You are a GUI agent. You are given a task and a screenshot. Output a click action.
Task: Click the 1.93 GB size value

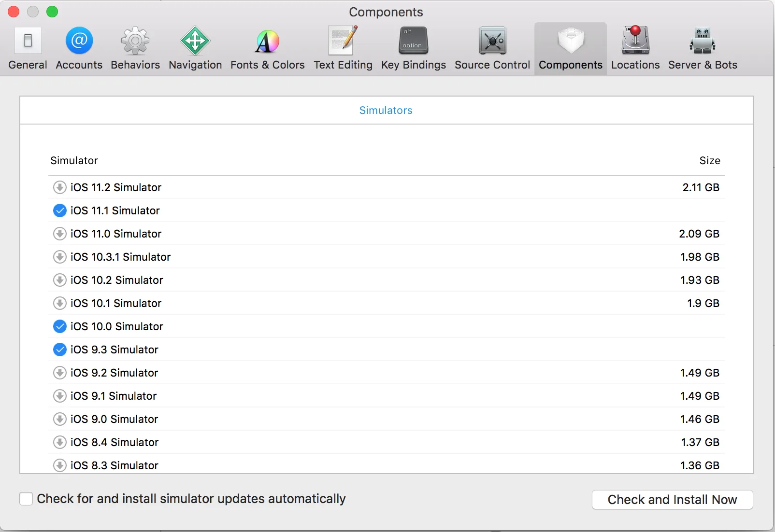click(700, 280)
